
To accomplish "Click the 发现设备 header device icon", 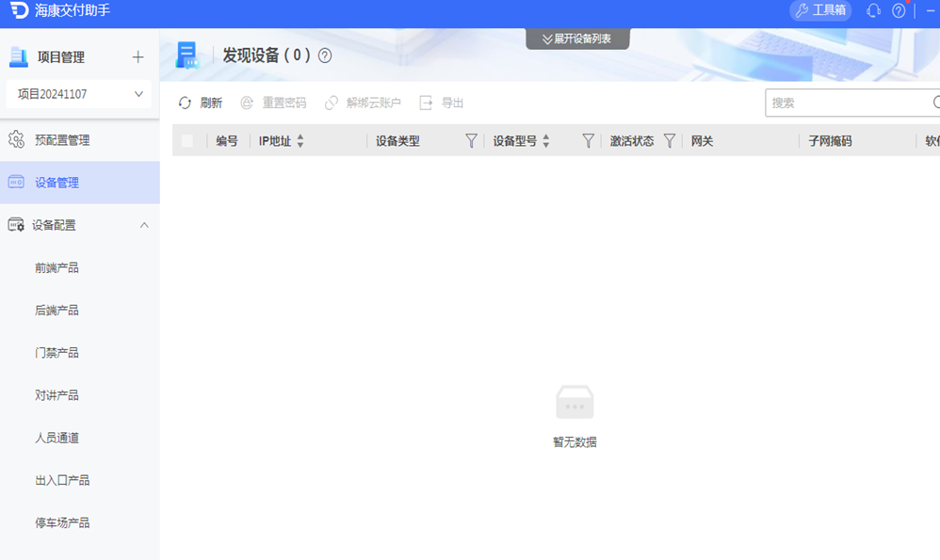I will pyautogui.click(x=187, y=56).
